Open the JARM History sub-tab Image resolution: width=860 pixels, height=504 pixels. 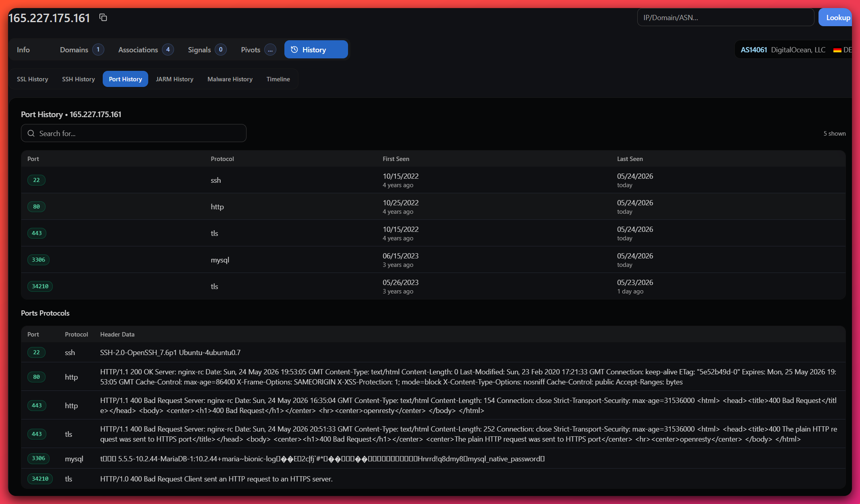[x=174, y=79]
